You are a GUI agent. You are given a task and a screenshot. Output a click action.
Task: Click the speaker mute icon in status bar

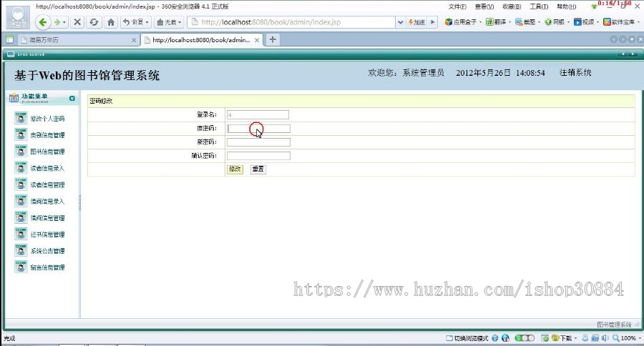click(605, 338)
